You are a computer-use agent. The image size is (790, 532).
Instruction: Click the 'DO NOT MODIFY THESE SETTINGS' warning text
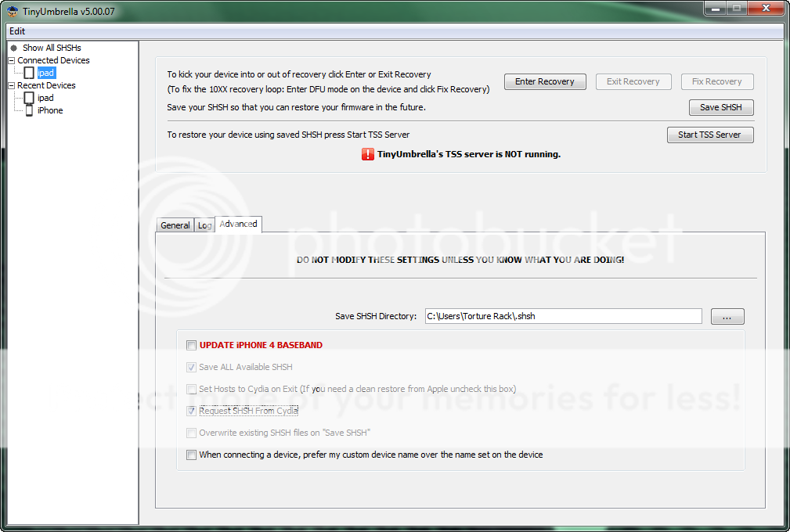coord(460,261)
